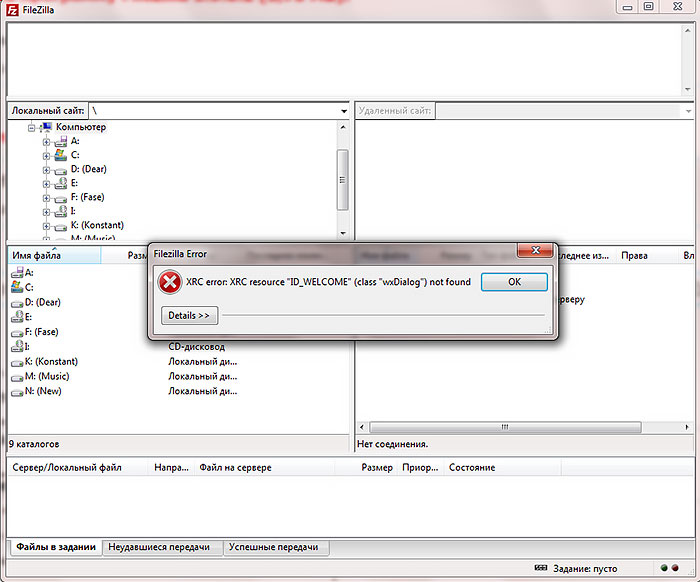
Task: Click the Локальный сайт path input field
Action: (x=210, y=110)
